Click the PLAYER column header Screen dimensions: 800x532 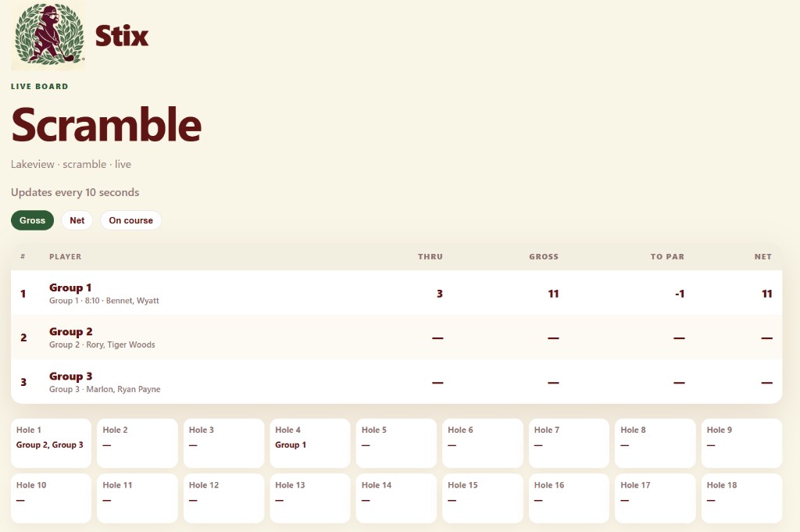click(x=66, y=256)
